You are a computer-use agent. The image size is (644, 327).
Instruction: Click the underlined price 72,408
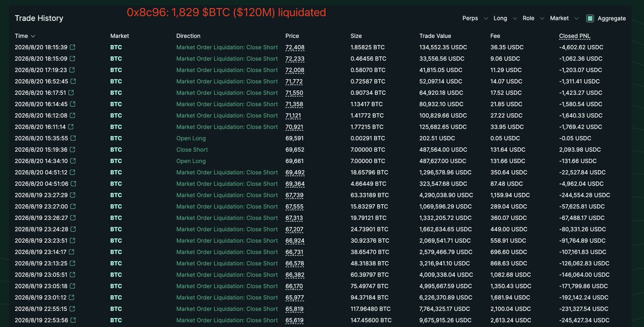(x=295, y=47)
